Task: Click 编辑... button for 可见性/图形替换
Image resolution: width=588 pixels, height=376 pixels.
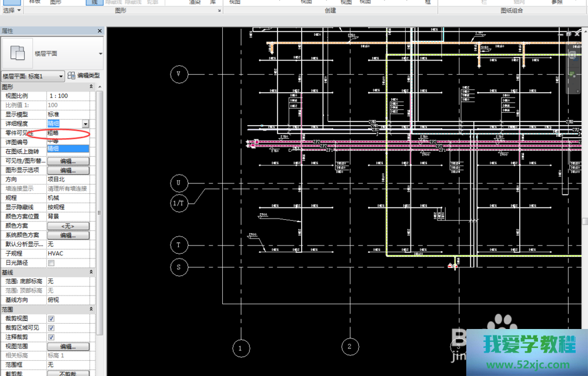Action: [x=68, y=161]
